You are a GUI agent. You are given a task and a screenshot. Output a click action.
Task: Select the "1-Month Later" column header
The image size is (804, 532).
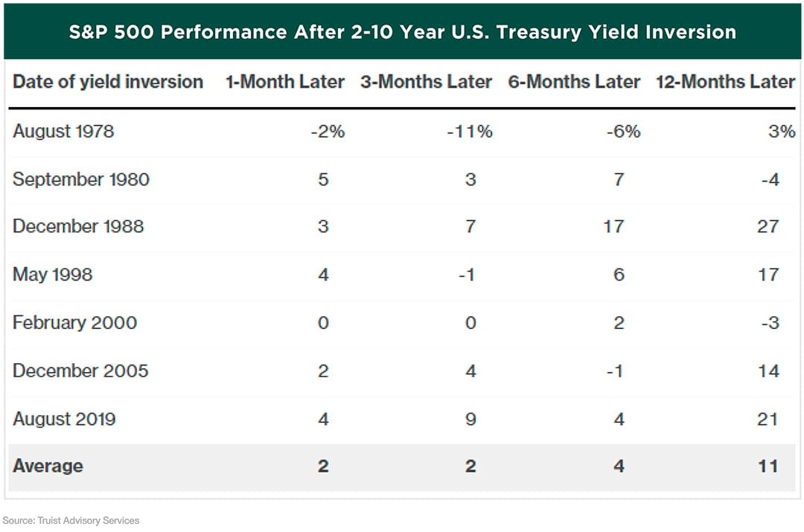tap(285, 82)
